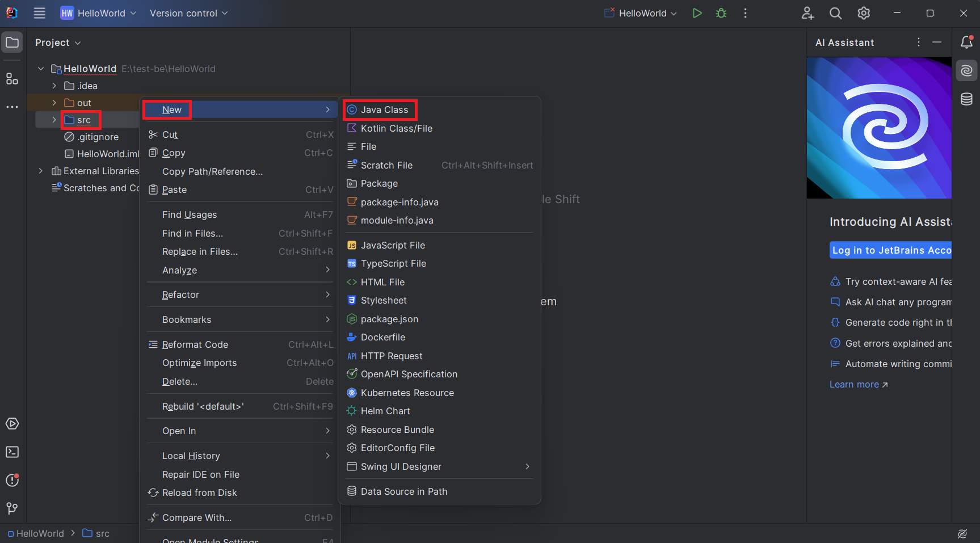980x543 pixels.
Task: Select Reload from Disk
Action: coord(240,493)
